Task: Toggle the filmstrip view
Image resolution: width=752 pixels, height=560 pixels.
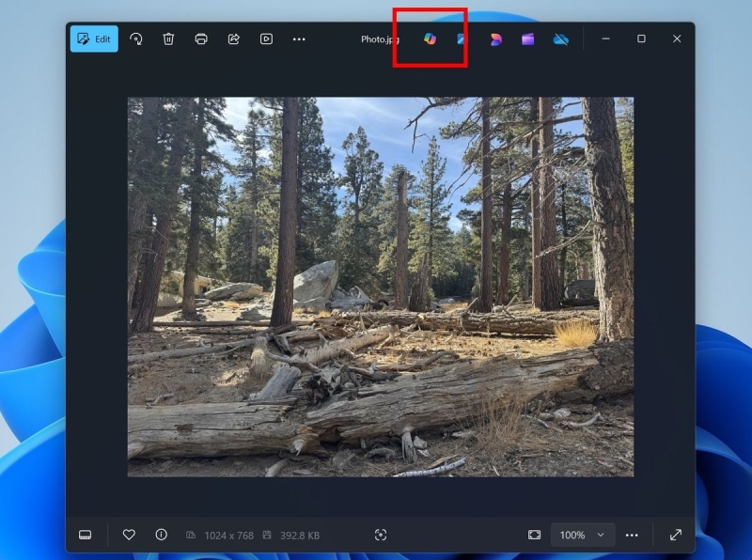Action: pos(86,535)
